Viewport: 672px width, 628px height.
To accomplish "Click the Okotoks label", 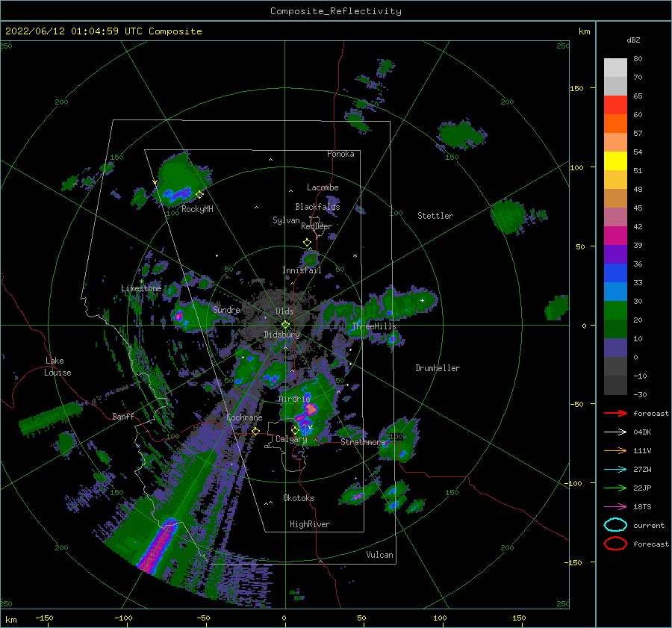I will pyautogui.click(x=299, y=498).
